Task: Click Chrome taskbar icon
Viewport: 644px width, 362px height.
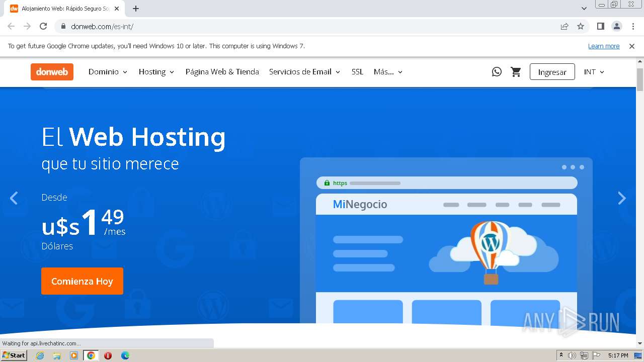Action: (91, 355)
